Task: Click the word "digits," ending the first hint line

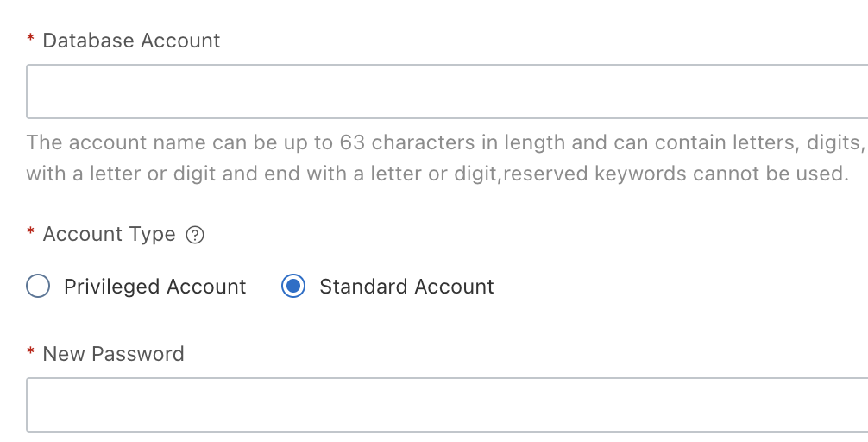Action: click(835, 142)
